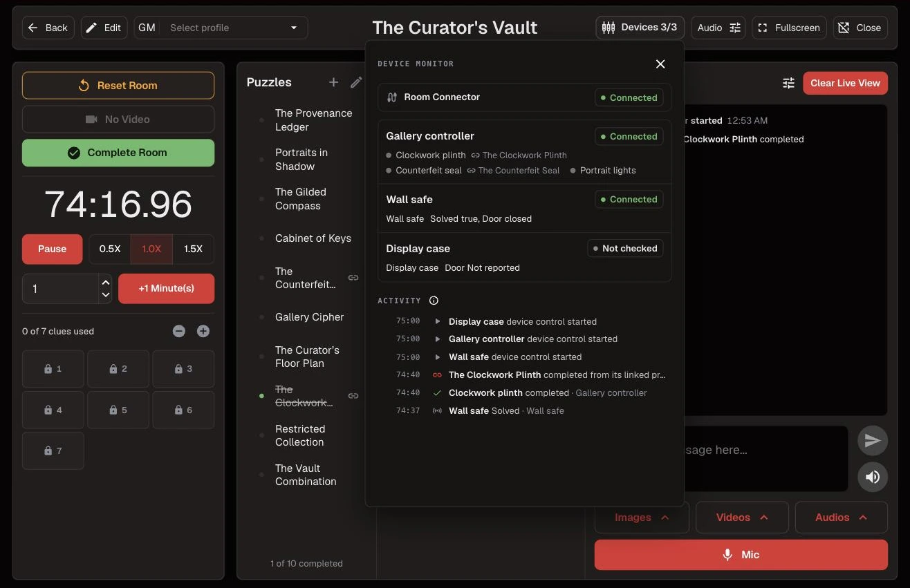Toggle the Mic button
Screen dimensions: 910x588
point(741,555)
